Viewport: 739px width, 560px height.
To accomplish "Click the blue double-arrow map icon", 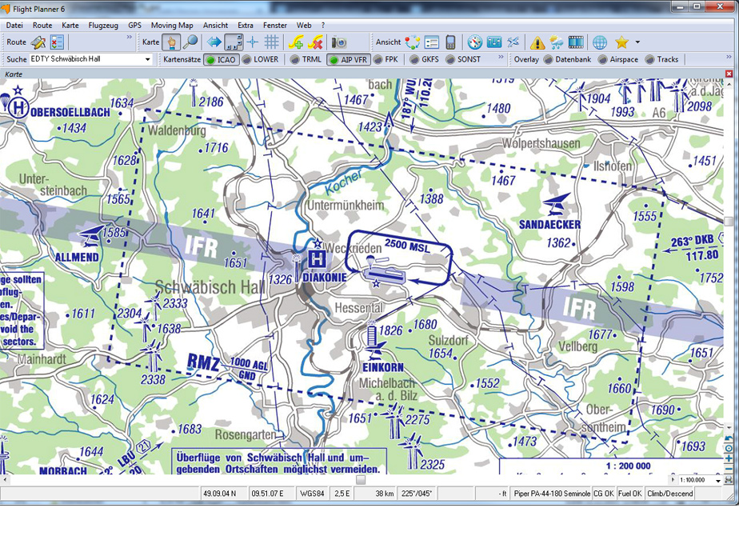I will (214, 42).
